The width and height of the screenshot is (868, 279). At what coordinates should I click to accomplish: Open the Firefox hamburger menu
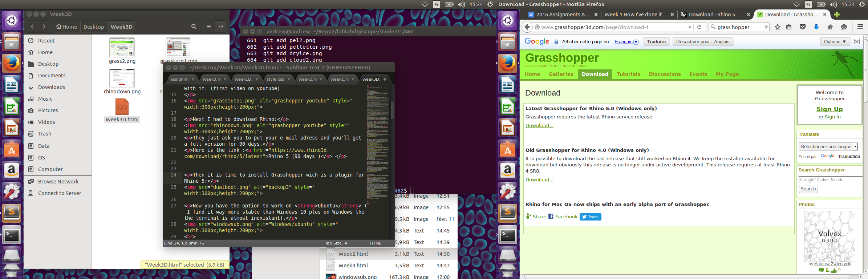(860, 27)
